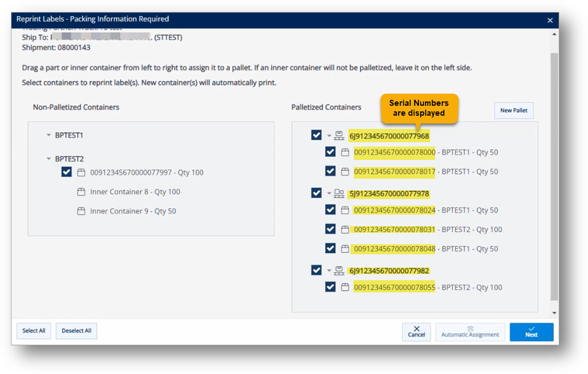Collapse pallet 5J912345670000077978 using its chevron
The height and width of the screenshot is (374, 588).
coord(328,193)
